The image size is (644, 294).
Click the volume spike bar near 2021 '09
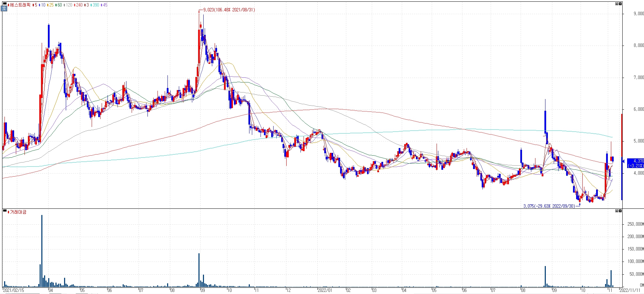(199, 270)
